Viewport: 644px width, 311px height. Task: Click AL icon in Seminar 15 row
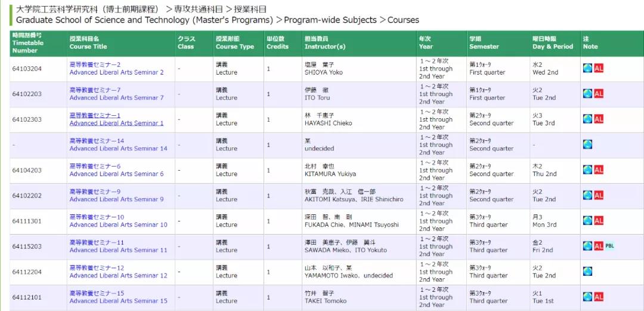[599, 297]
